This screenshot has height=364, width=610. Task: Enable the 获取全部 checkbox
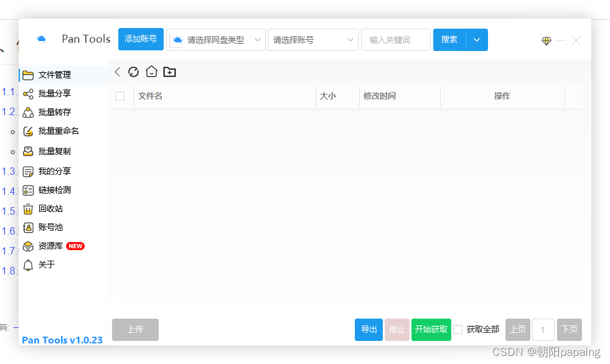458,330
